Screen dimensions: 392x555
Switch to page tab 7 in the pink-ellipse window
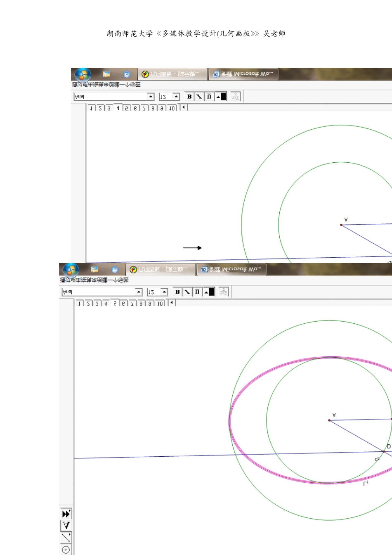[132, 304]
